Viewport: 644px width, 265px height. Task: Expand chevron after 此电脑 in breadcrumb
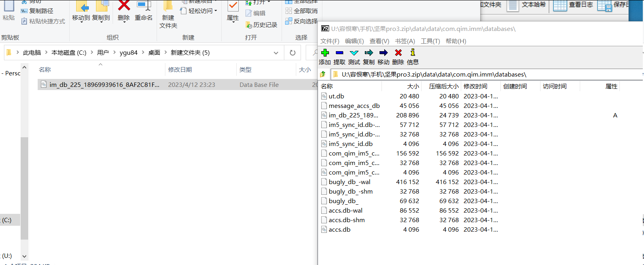click(46, 52)
